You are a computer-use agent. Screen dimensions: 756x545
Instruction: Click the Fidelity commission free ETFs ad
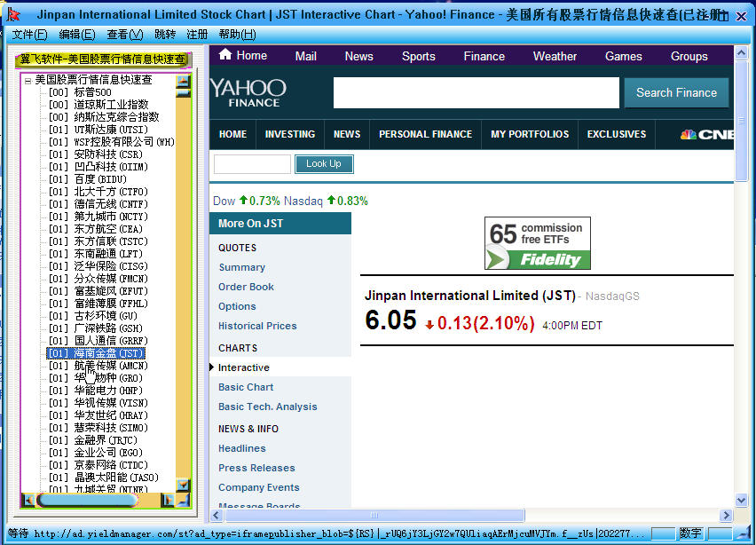point(537,243)
